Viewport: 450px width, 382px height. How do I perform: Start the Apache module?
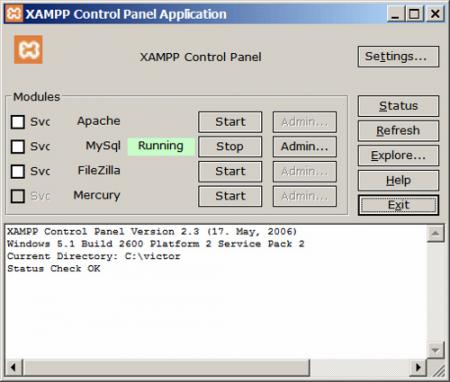click(x=230, y=122)
